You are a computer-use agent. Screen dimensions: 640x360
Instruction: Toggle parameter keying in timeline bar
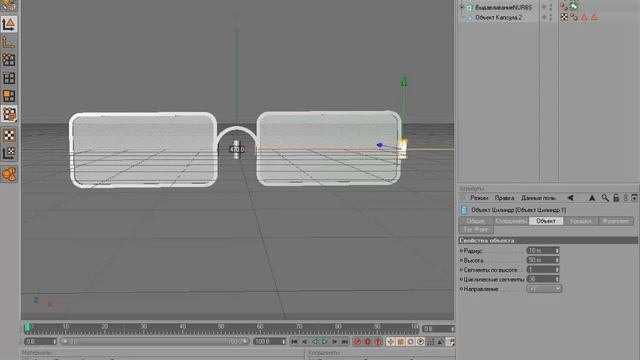[421, 342]
